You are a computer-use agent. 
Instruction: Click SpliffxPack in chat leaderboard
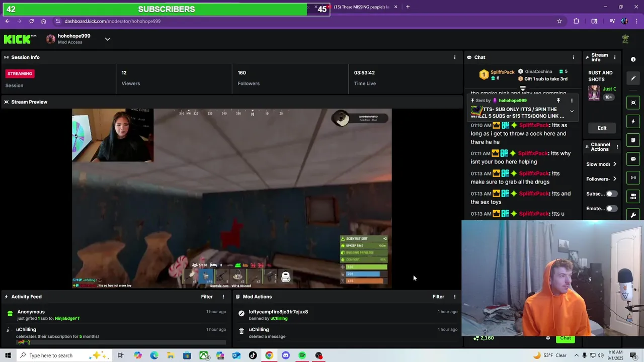[x=502, y=72]
